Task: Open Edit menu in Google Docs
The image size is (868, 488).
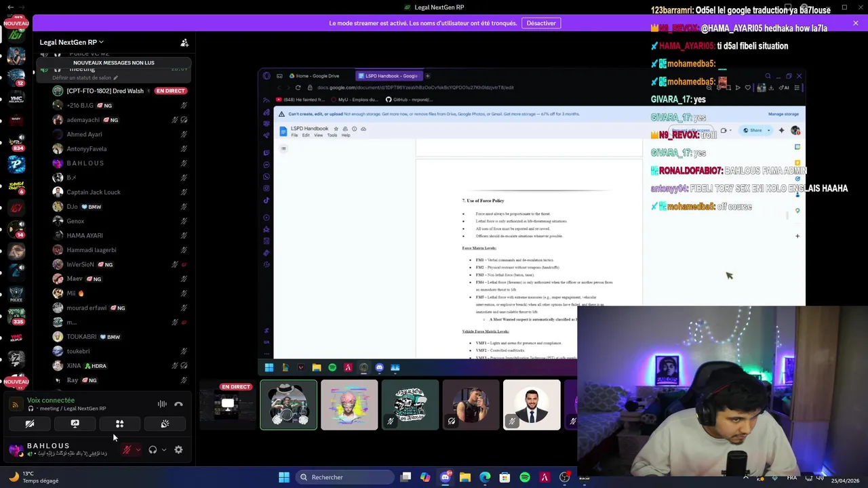Action: pyautogui.click(x=306, y=136)
